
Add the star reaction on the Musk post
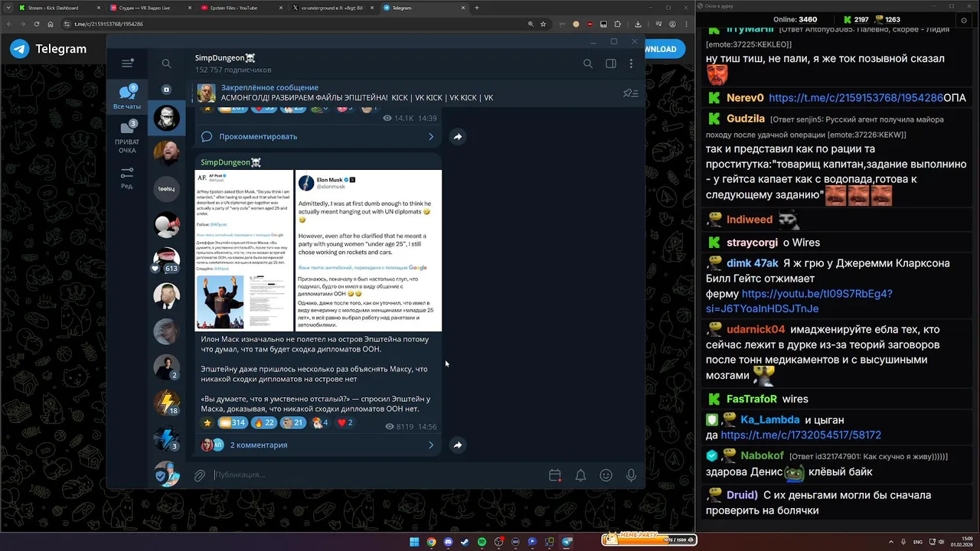coord(207,422)
